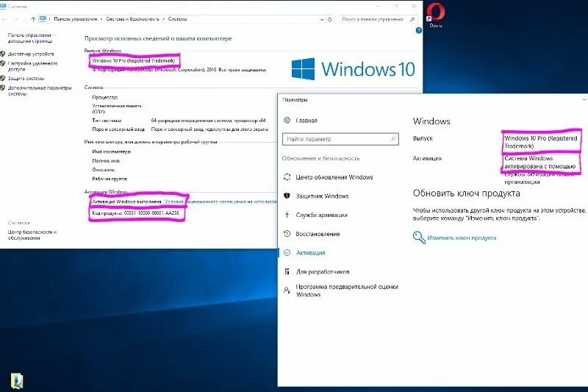The width and height of the screenshot is (588, 392).
Task: Click the backup service arrow icon
Action: [x=287, y=215]
